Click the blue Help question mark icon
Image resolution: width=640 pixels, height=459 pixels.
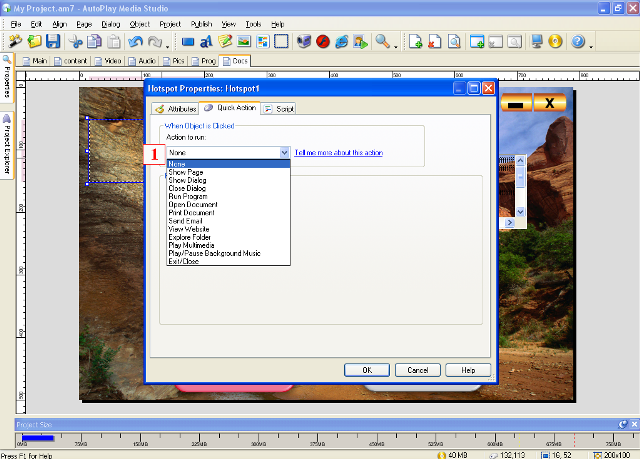coord(578,42)
